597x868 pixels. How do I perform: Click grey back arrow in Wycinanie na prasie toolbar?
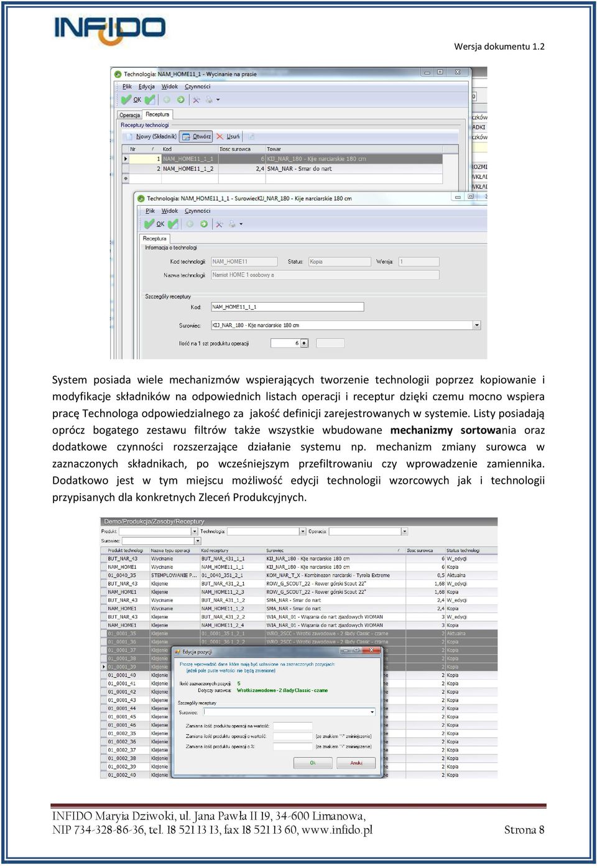tap(167, 99)
